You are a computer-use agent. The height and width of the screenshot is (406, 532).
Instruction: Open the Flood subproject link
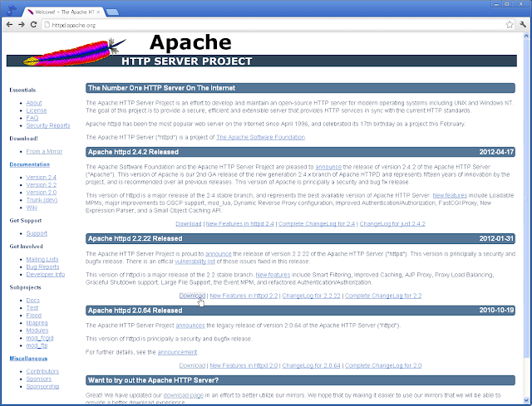tap(33, 316)
